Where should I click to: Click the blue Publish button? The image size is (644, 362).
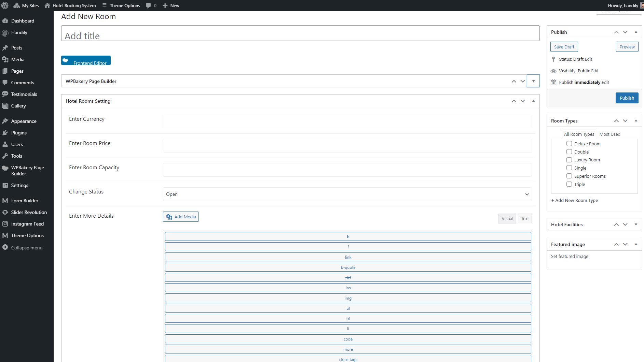click(x=627, y=98)
